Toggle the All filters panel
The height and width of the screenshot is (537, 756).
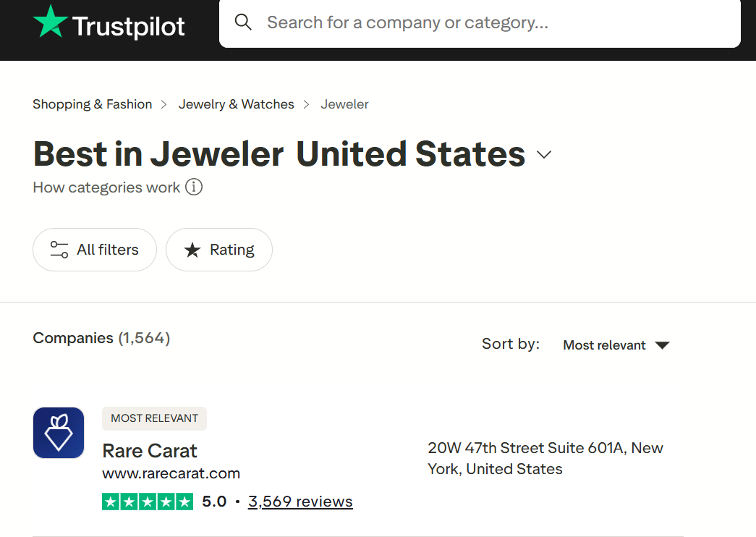(94, 249)
